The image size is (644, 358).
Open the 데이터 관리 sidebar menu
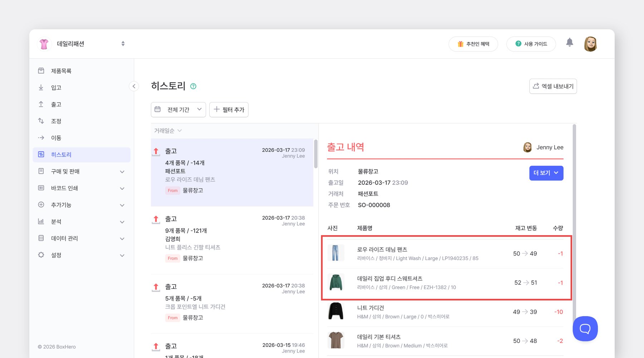[x=81, y=238]
